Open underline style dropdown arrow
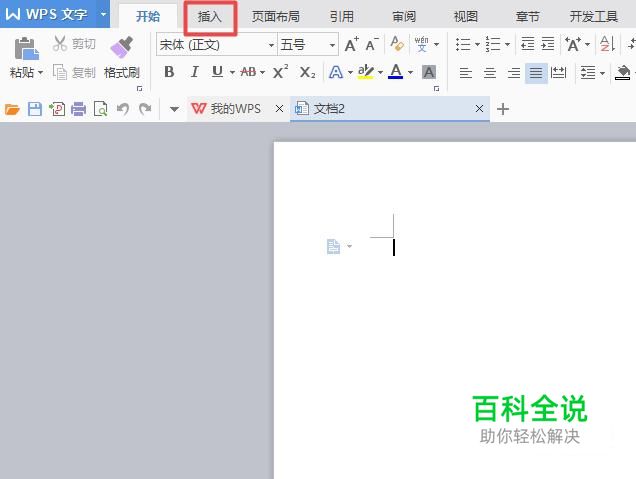Screen dimensions: 636x479 (x=232, y=73)
